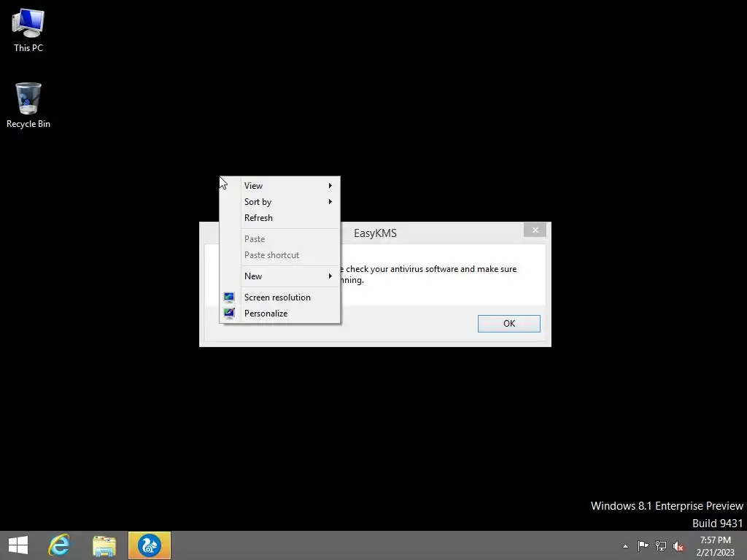
Task: Open This PC desktop icon
Action: [x=28, y=30]
